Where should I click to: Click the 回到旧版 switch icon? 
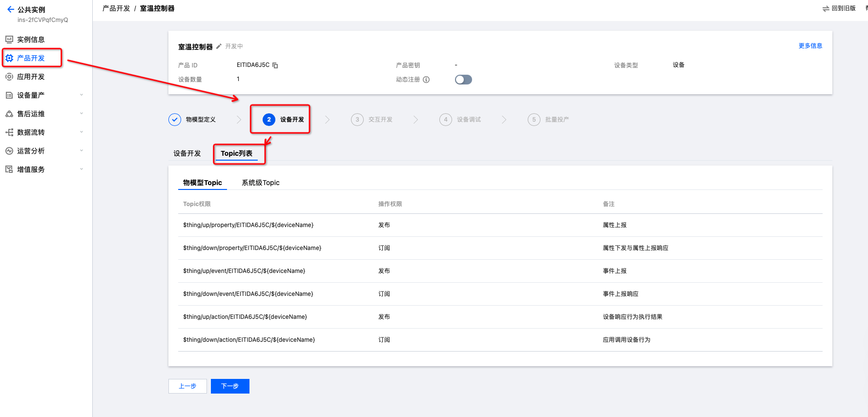(x=826, y=9)
